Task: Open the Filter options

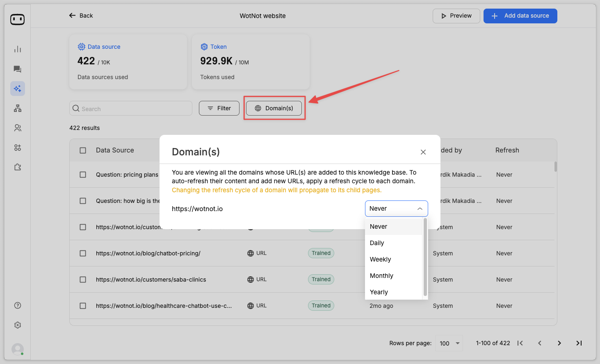Action: coord(219,108)
